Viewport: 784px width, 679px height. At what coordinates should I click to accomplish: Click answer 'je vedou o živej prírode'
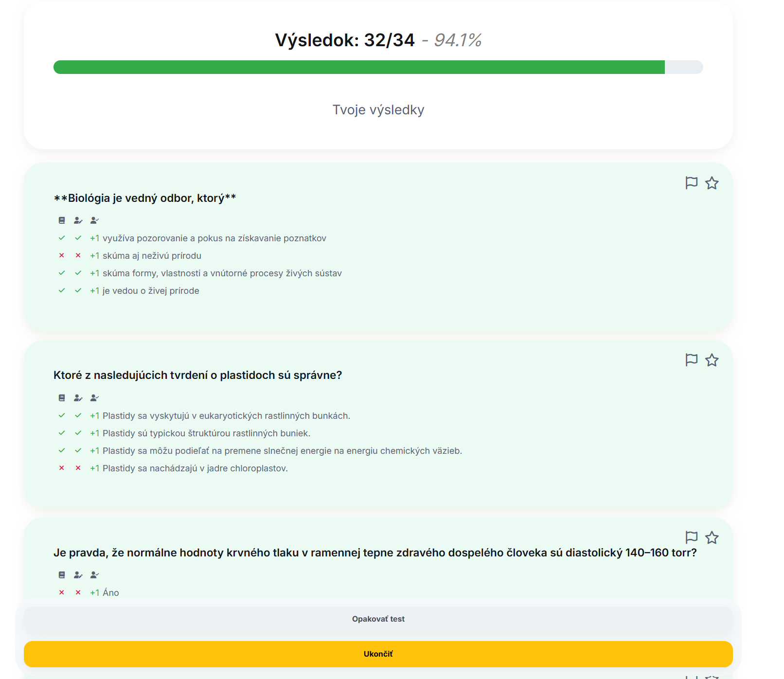pos(151,291)
